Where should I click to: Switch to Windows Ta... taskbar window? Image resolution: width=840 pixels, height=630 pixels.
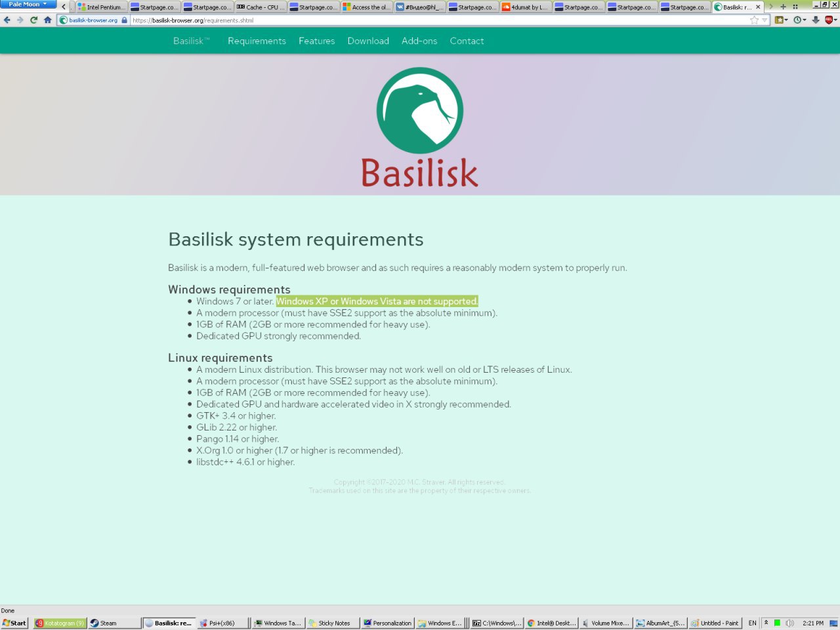[278, 623]
